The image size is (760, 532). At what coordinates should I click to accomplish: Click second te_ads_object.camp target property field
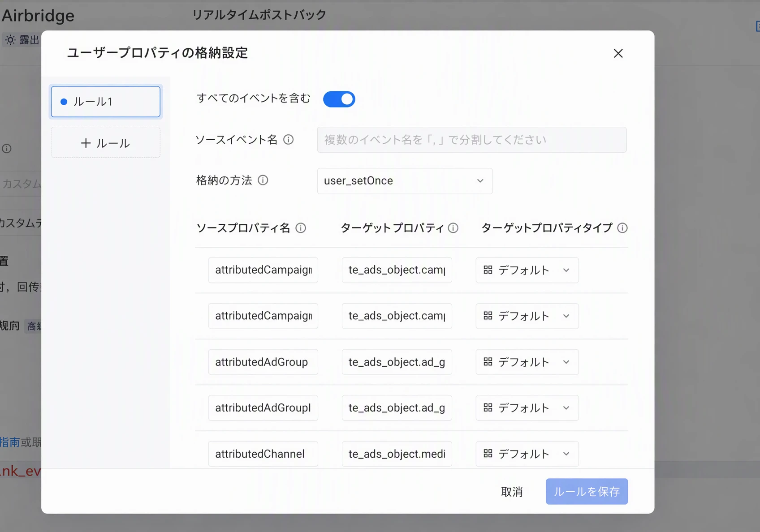(x=397, y=316)
